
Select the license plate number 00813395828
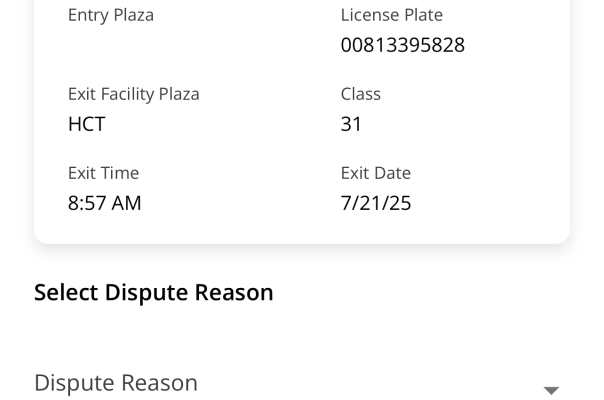pos(402,45)
